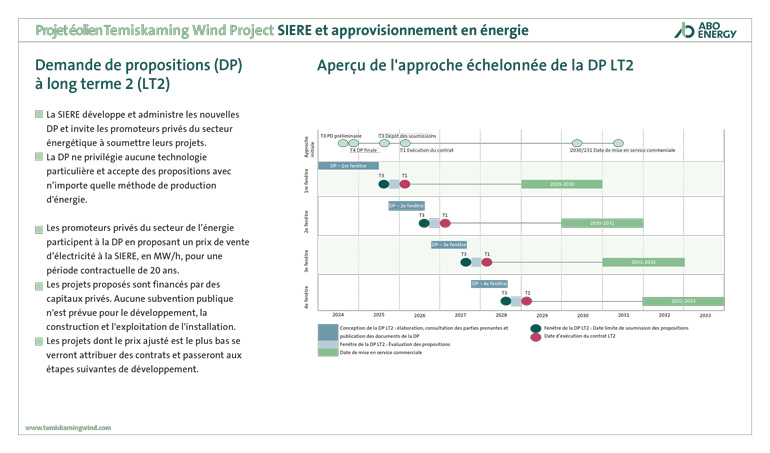Select the 2e fenêtre dark green T3 marker

424,223
